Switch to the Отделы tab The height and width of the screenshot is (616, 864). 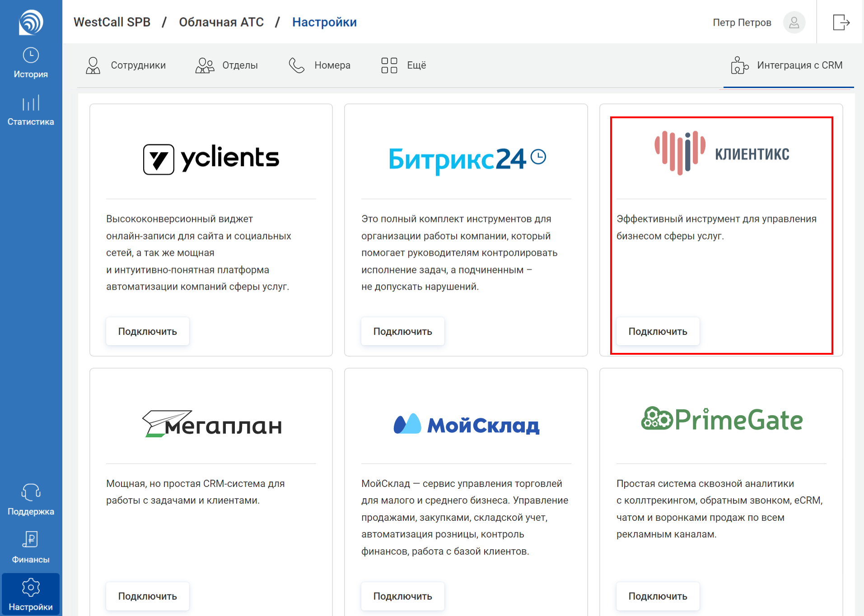click(226, 65)
